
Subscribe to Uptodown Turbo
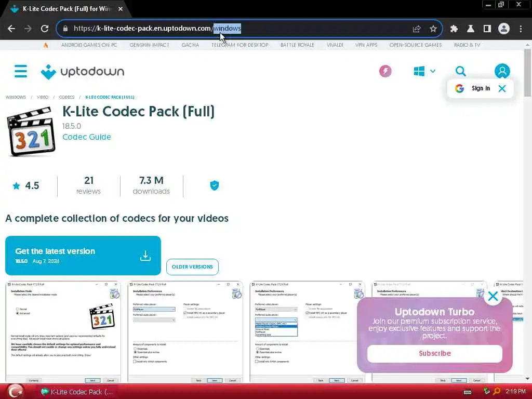tap(435, 353)
